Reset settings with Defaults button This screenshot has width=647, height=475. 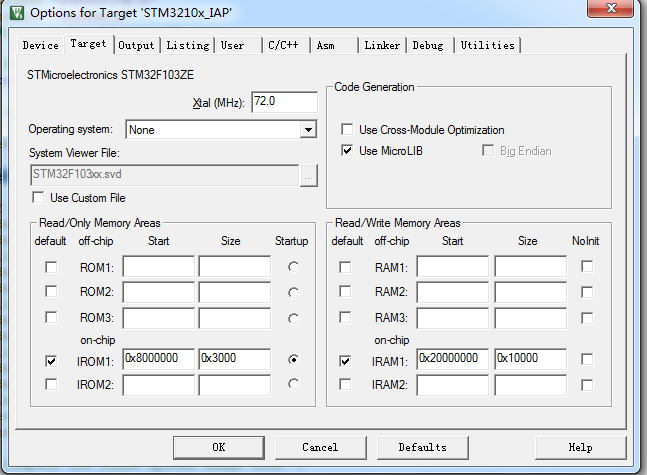[423, 447]
